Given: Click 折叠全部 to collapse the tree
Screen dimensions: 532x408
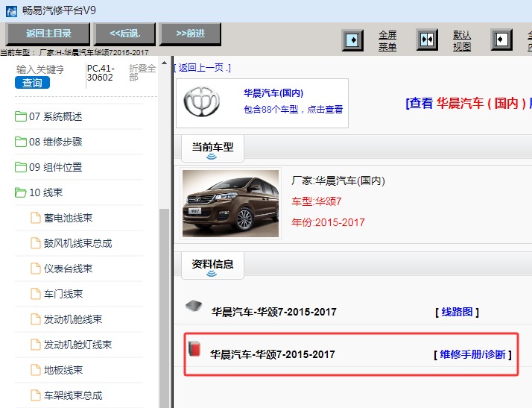Looking at the screenshot, I should pyautogui.click(x=142, y=72).
